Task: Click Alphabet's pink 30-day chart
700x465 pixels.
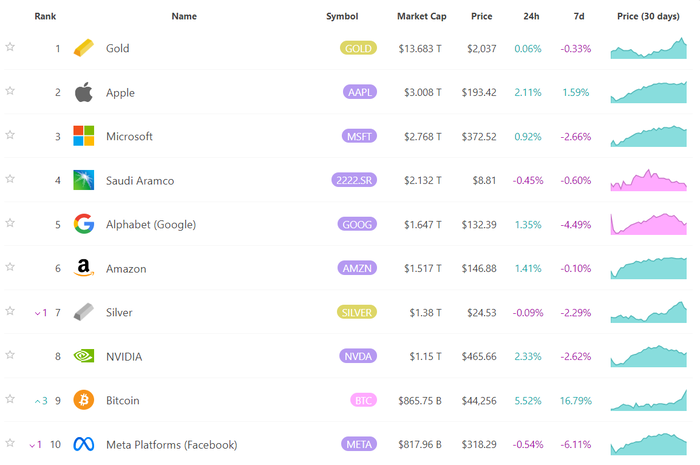Action: coord(649,224)
